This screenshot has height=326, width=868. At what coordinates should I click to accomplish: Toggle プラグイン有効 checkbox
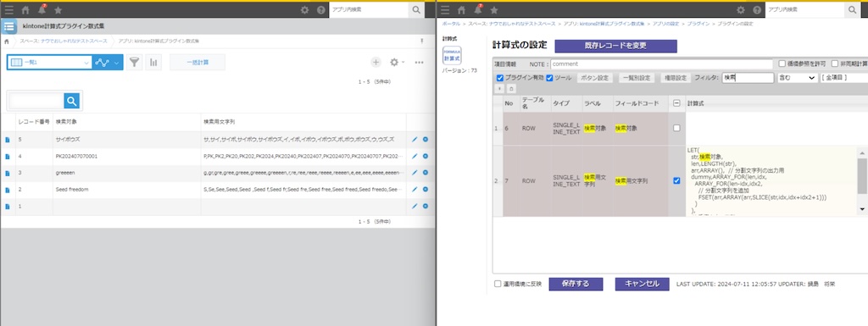point(500,78)
